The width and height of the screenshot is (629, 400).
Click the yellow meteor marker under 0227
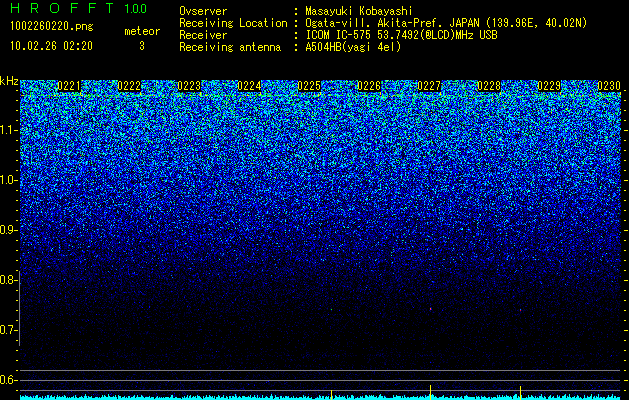[x=430, y=392]
